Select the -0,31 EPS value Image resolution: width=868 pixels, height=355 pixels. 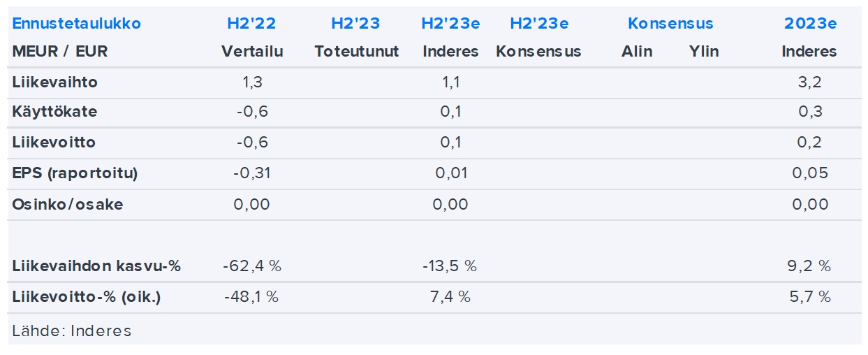tap(251, 173)
